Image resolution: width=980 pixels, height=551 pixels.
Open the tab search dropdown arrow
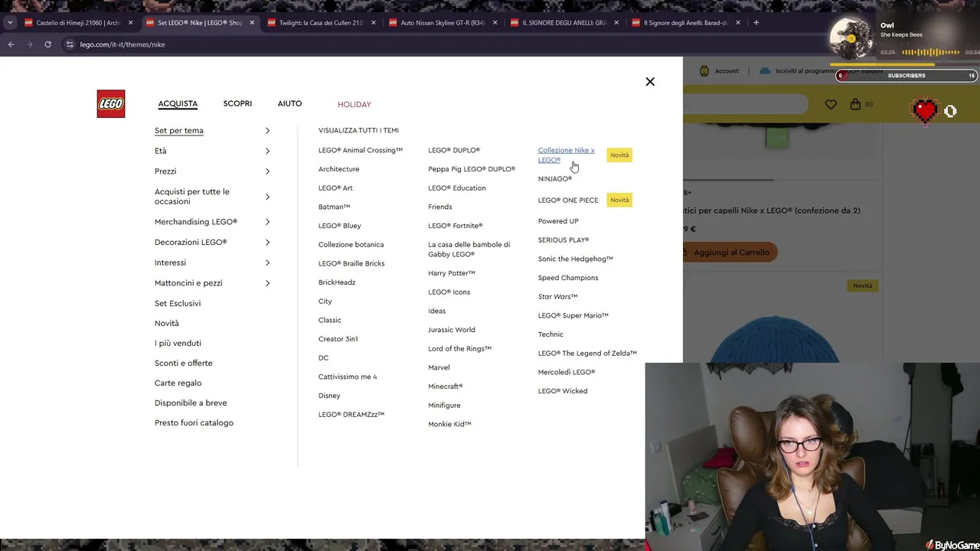[x=10, y=22]
